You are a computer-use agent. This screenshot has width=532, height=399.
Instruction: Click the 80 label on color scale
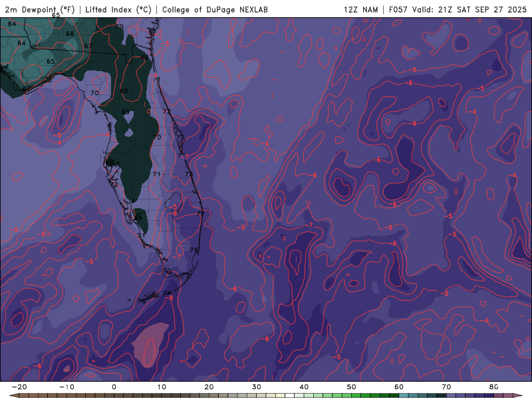tap(494, 387)
